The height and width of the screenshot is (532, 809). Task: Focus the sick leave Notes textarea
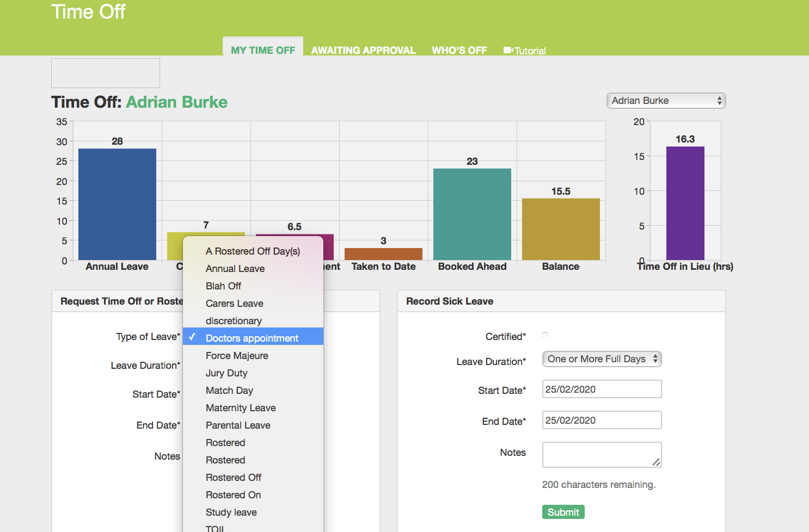(x=602, y=454)
